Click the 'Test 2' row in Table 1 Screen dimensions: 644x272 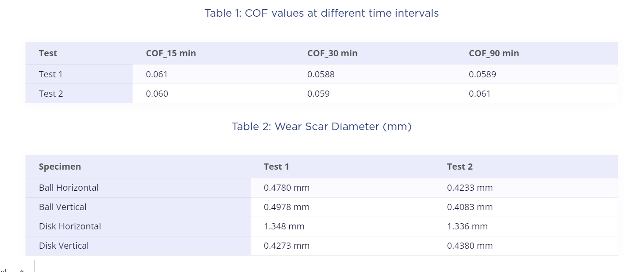[x=321, y=94]
